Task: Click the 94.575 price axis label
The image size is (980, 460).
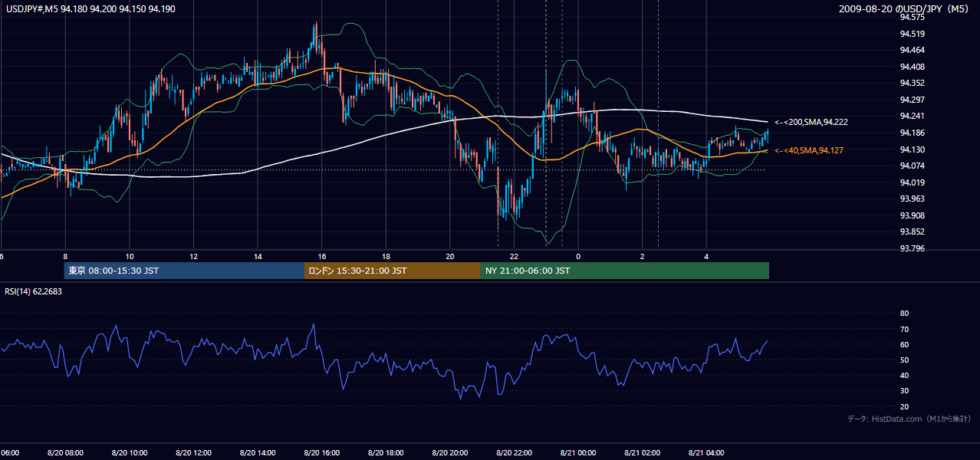Action: click(x=911, y=17)
